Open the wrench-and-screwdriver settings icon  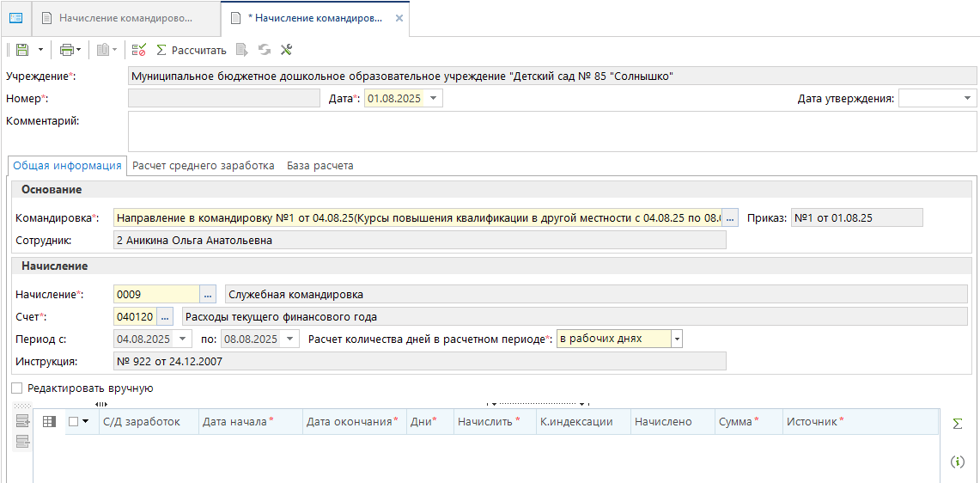pos(287,50)
